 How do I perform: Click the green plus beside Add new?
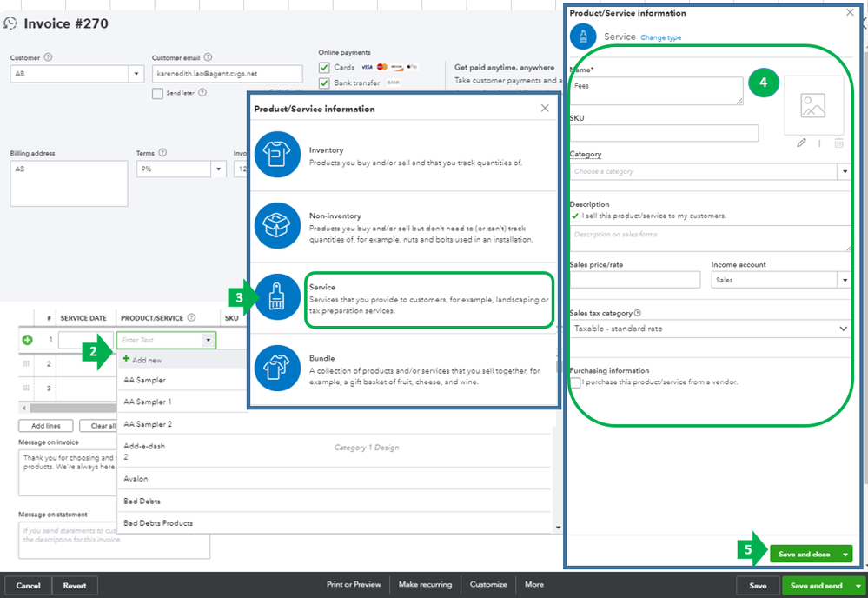click(126, 359)
